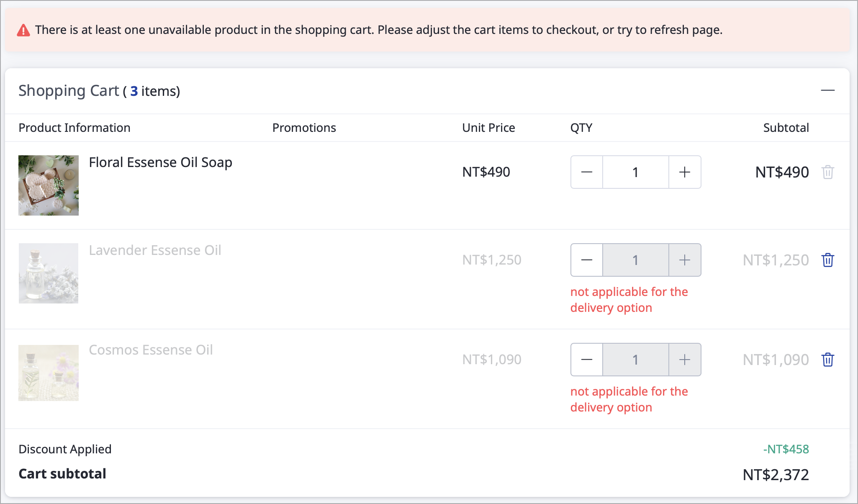This screenshot has height=504, width=858.
Task: Click the red warning alert icon
Action: click(23, 30)
